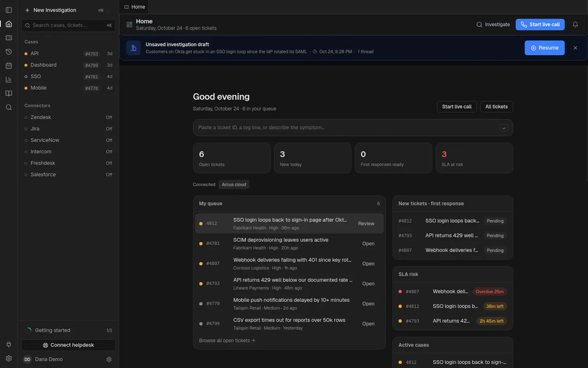The height and width of the screenshot is (368, 588).
Task: Open the analytics bar chart icon
Action: [x=9, y=80]
